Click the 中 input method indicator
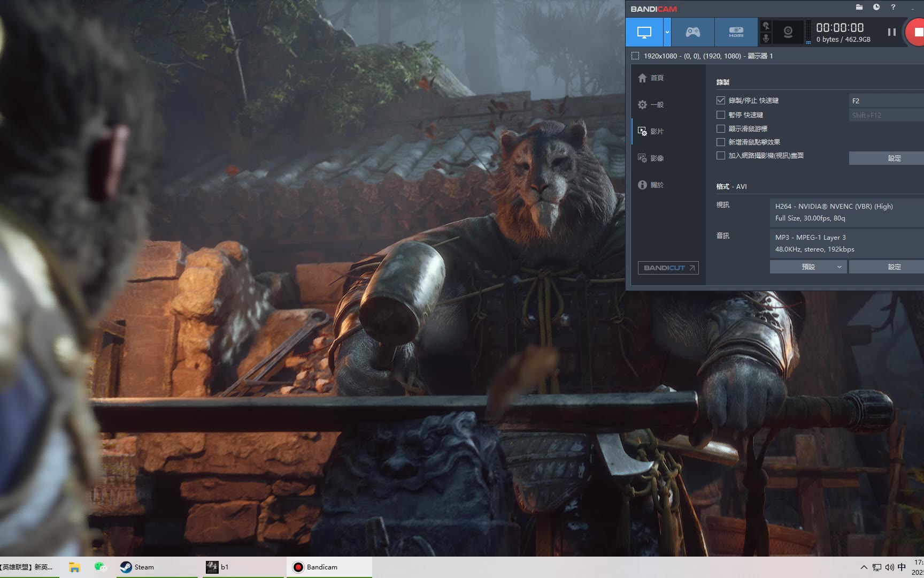Viewport: 924px width, 578px height. click(x=902, y=567)
